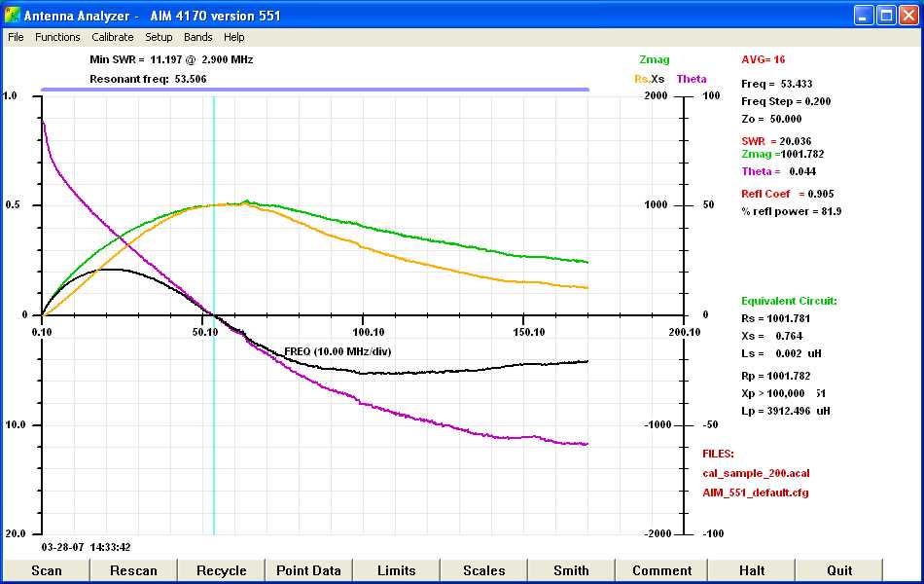Open the Bands menu
Viewport: 924px width, 584px height.
(x=198, y=37)
